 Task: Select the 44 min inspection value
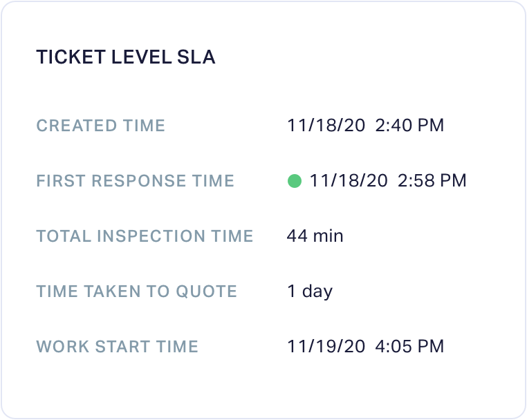[x=315, y=236]
